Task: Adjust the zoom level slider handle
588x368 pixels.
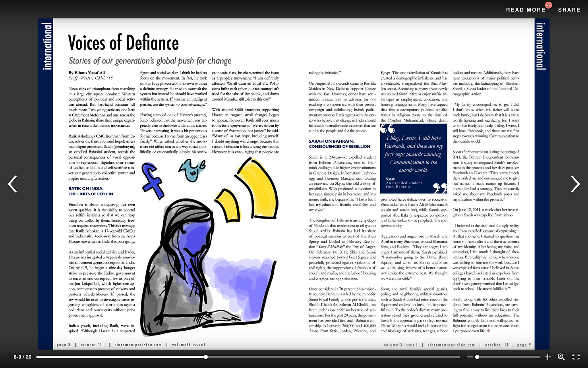Action: pos(477,357)
